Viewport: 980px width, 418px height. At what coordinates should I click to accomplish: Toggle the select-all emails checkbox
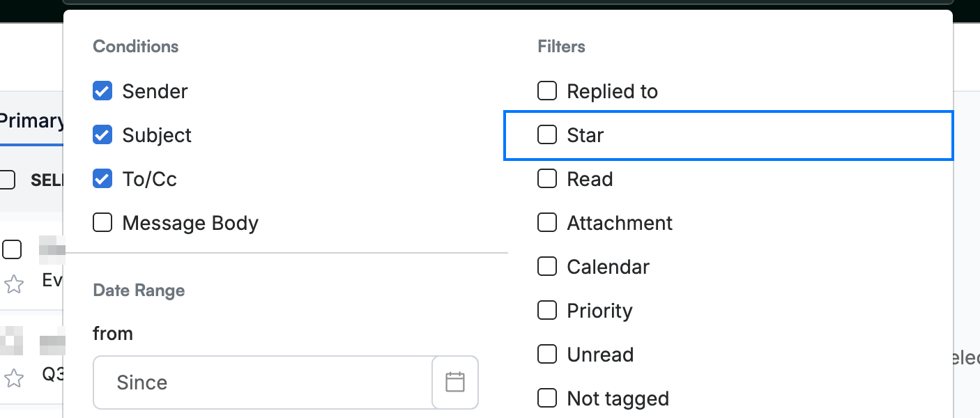(x=7, y=180)
